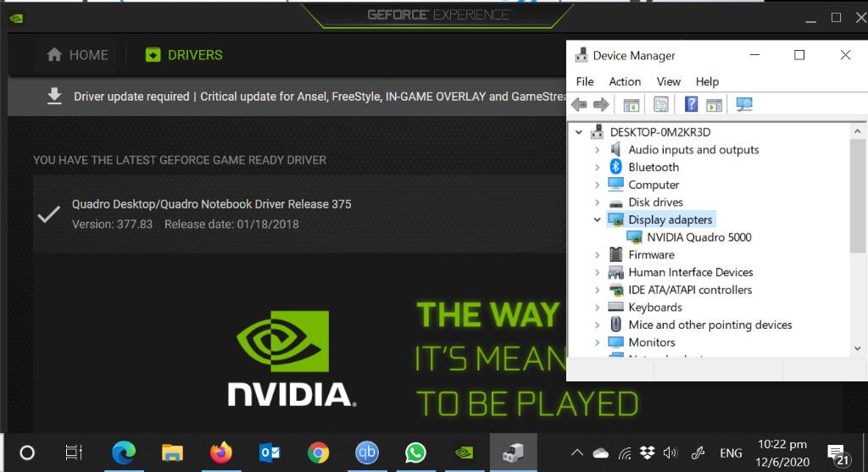Click the Windows Start circle button on taskbar
Image resolution: width=868 pixels, height=472 pixels.
point(27,453)
